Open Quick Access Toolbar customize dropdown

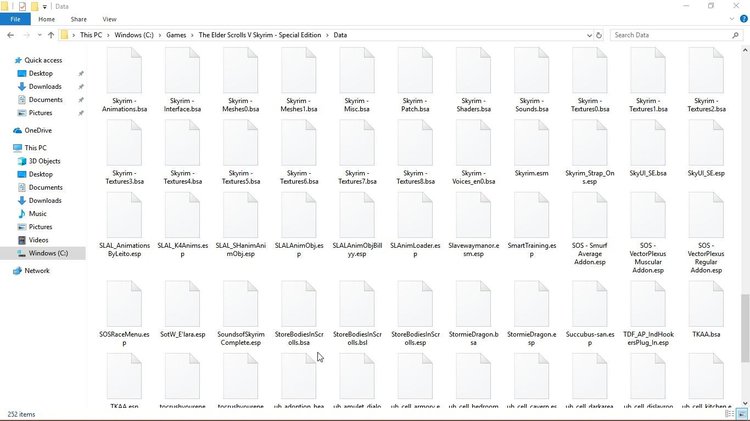pos(44,7)
